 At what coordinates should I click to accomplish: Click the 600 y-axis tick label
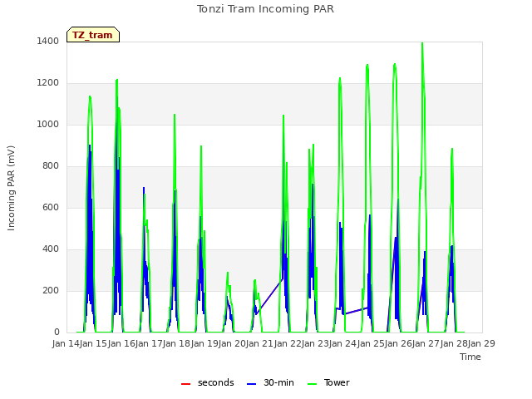pos(51,207)
